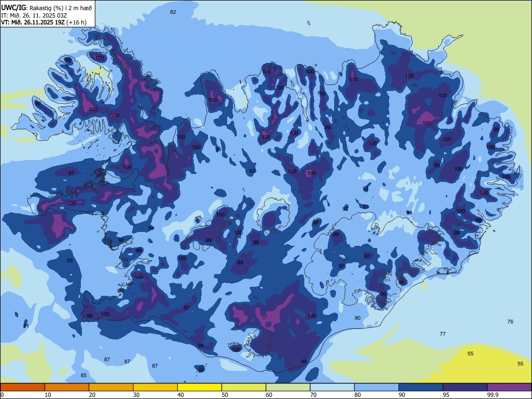
Task: Click the purple legend swatch above 99.9
Action: coord(509,387)
